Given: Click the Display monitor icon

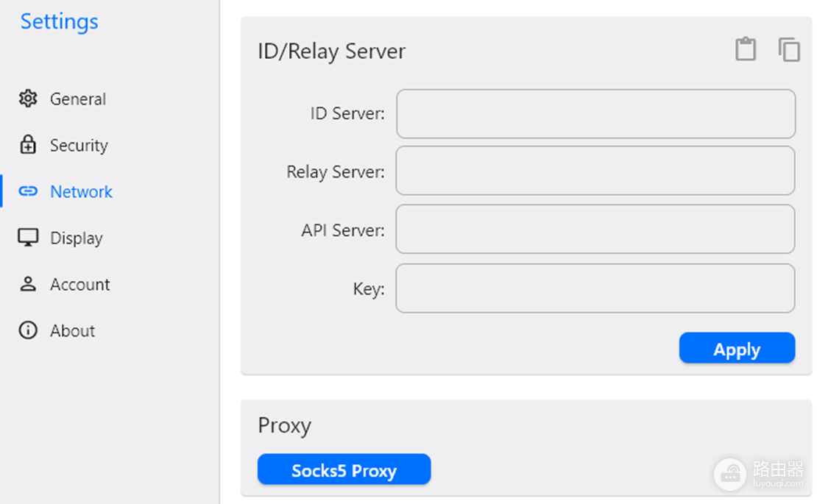Looking at the screenshot, I should tap(28, 238).
